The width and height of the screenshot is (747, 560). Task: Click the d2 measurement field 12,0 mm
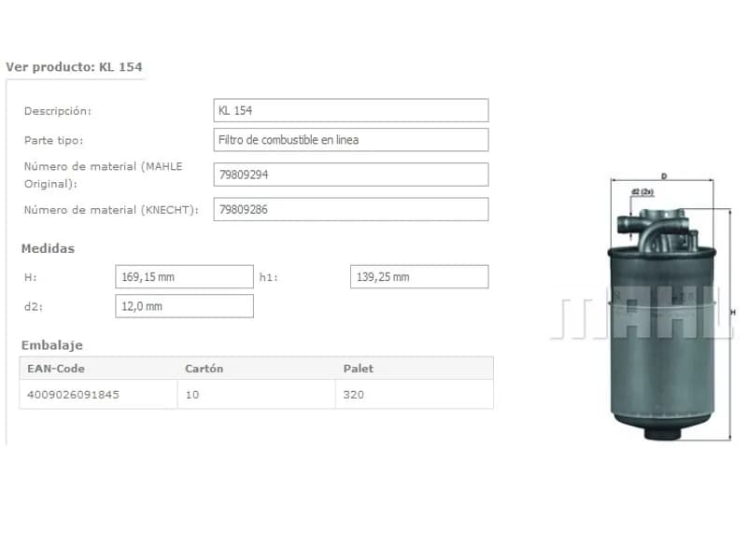[x=184, y=306]
